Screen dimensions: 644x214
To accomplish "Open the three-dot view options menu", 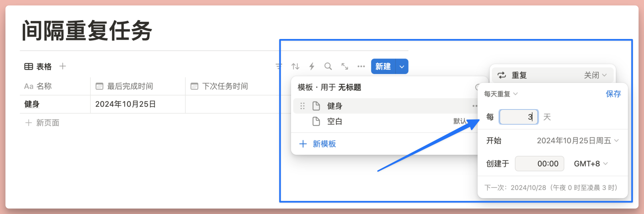I will (361, 66).
